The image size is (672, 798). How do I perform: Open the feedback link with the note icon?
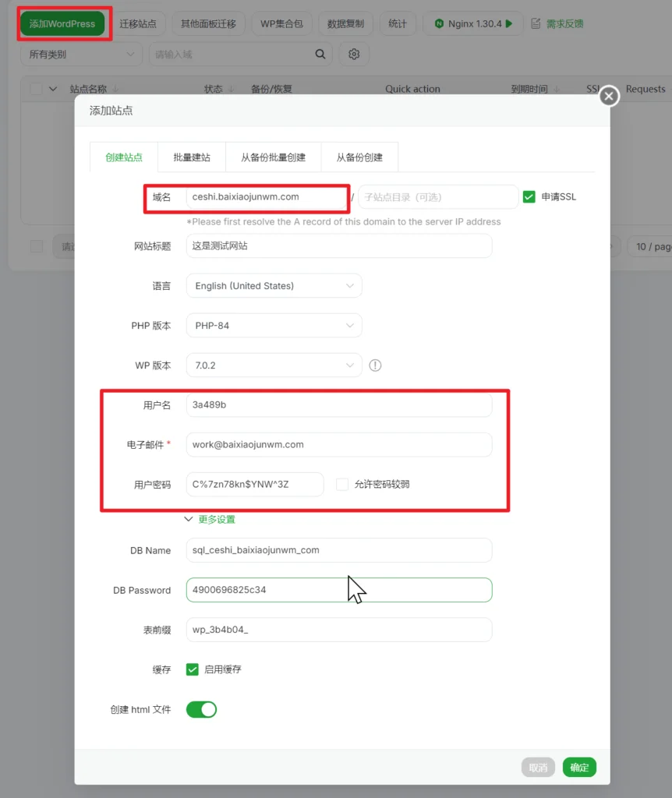(557, 24)
